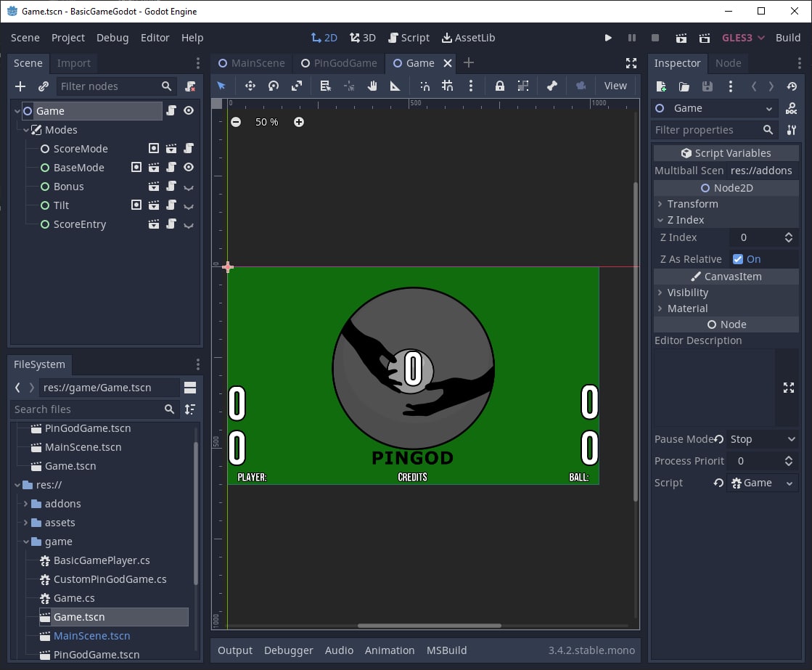Select the Ruler Mode tool
812x670 pixels.
coord(395,86)
